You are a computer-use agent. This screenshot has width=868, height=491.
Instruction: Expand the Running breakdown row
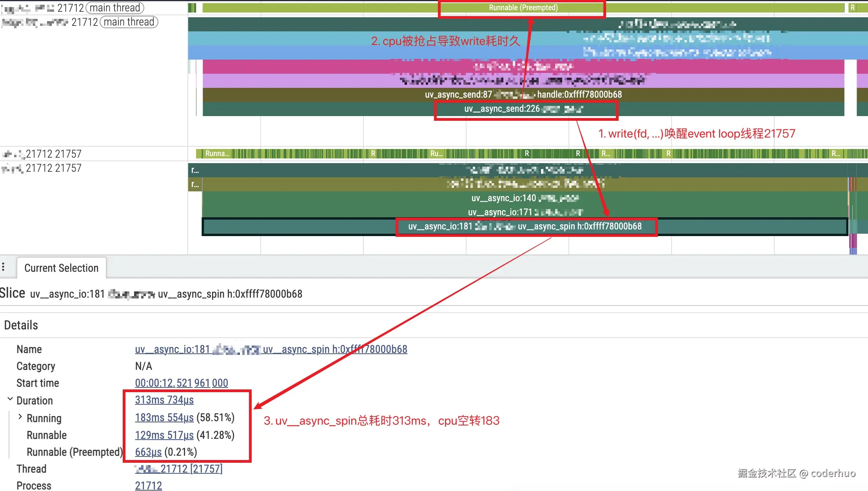point(20,417)
